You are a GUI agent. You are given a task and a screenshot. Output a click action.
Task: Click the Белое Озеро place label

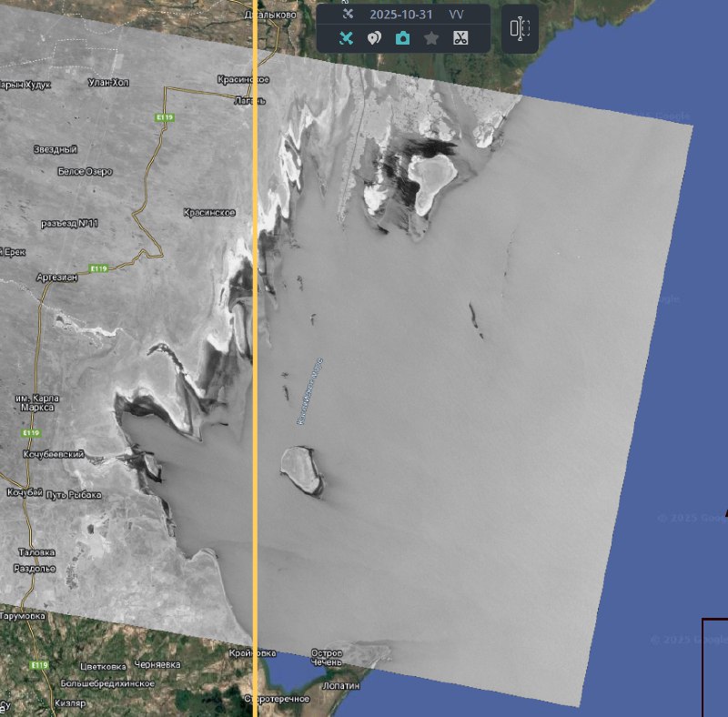tap(85, 171)
